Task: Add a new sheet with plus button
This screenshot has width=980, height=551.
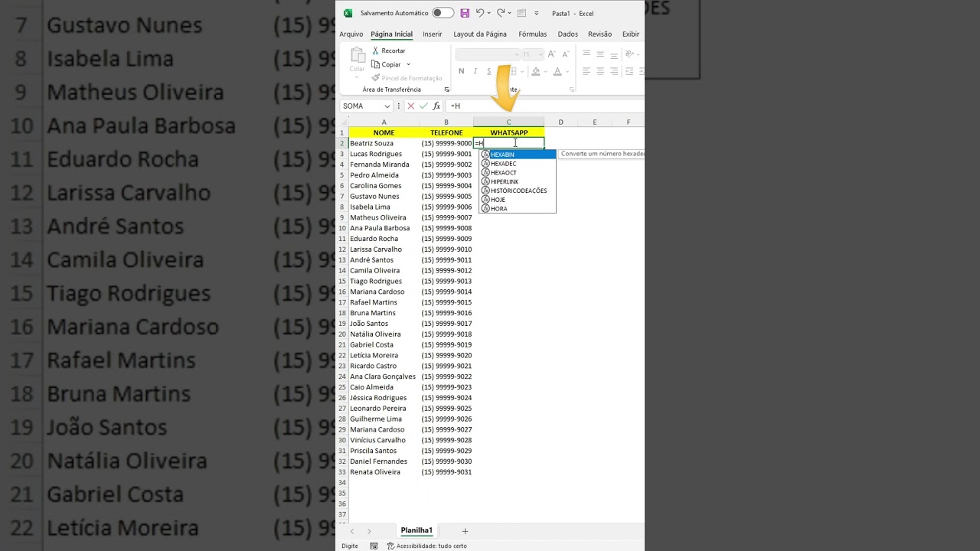Action: [465, 531]
